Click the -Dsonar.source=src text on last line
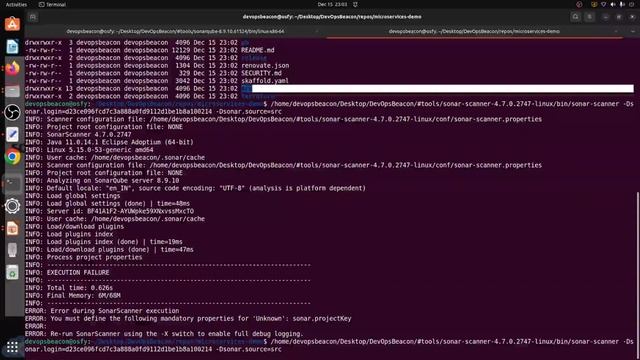 pyautogui.click(x=249, y=349)
